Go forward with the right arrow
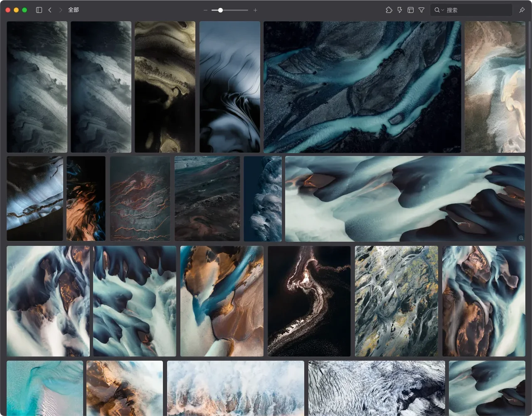Viewport: 532px width, 416px height. point(61,10)
